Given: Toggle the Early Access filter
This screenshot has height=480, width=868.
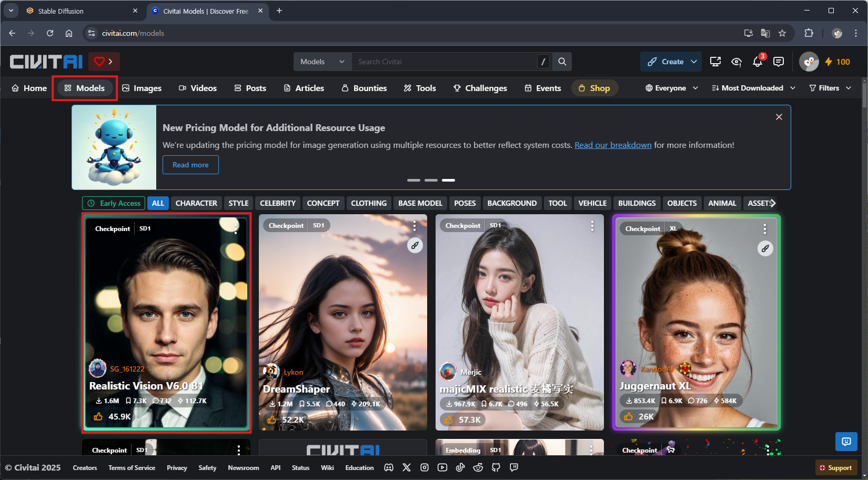Looking at the screenshot, I should click(114, 203).
